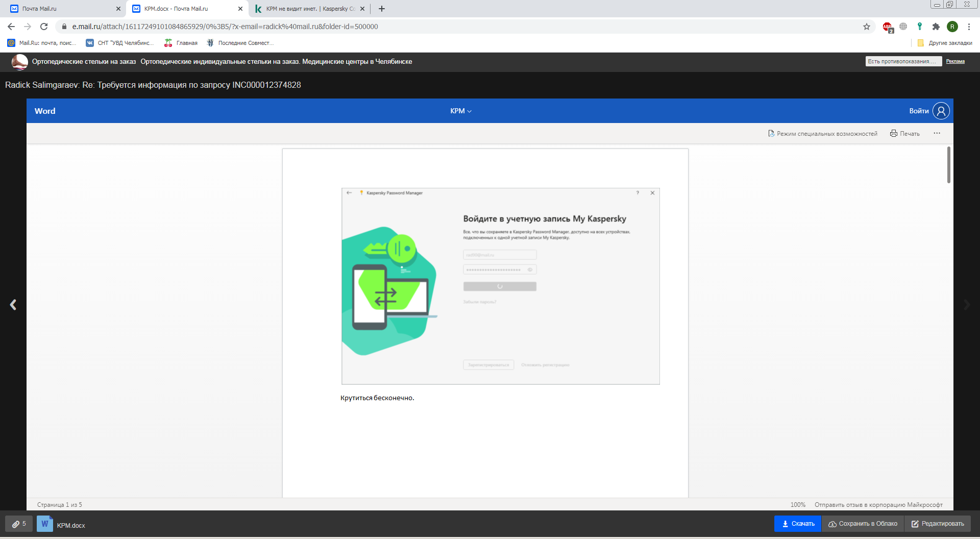Image resolution: width=980 pixels, height=539 pixels.
Task: Click the KPM.docx Word file icon
Action: coord(45,524)
